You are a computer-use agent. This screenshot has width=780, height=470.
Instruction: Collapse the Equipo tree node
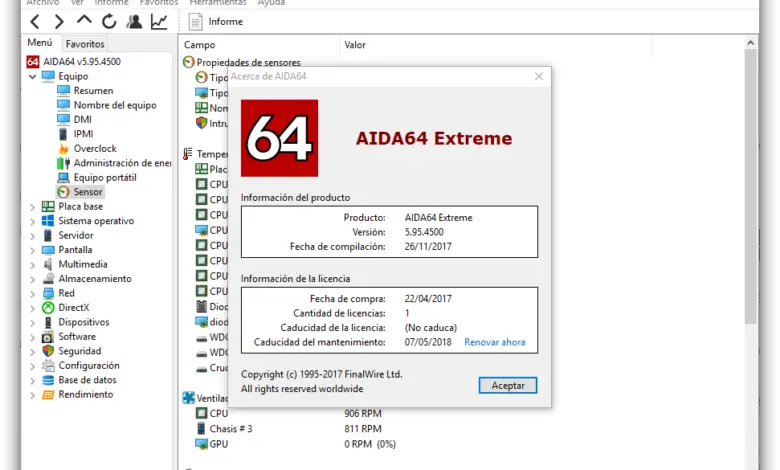[33, 77]
